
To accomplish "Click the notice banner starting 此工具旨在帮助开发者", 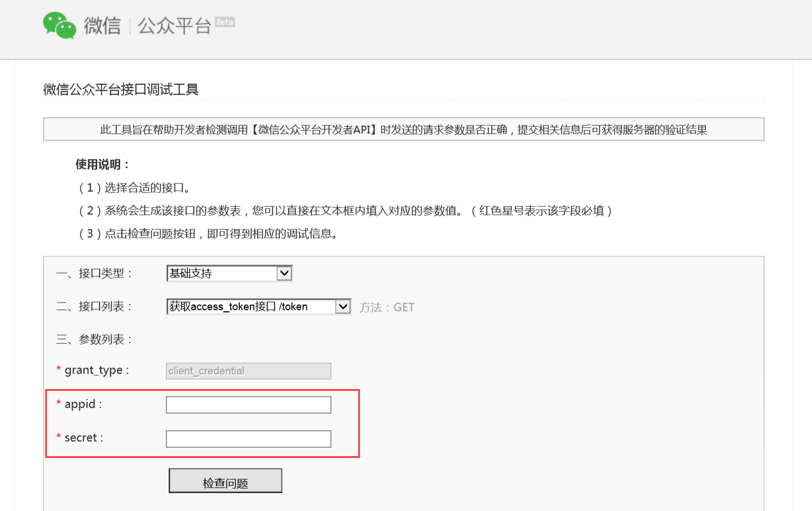I will point(403,130).
